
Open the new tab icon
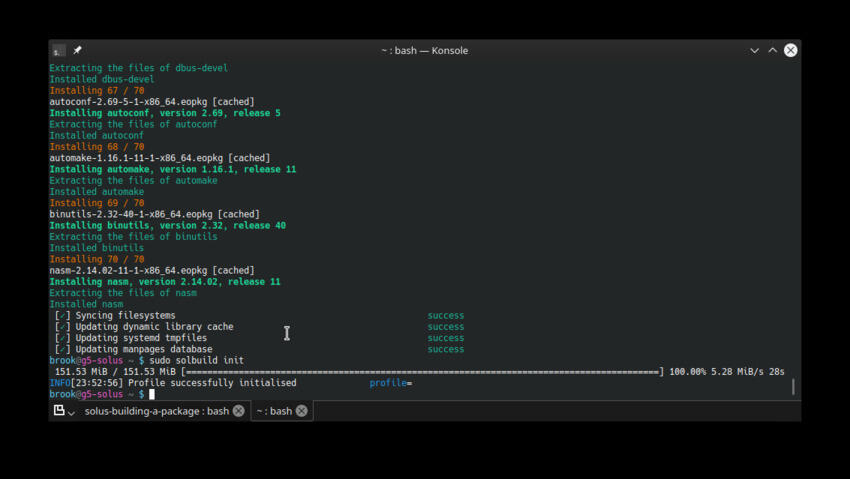[59, 410]
